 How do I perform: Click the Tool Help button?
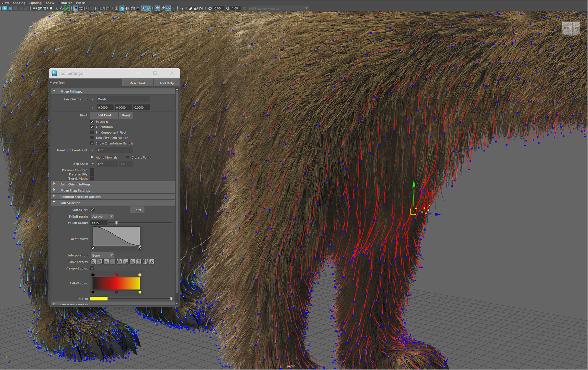pos(166,83)
